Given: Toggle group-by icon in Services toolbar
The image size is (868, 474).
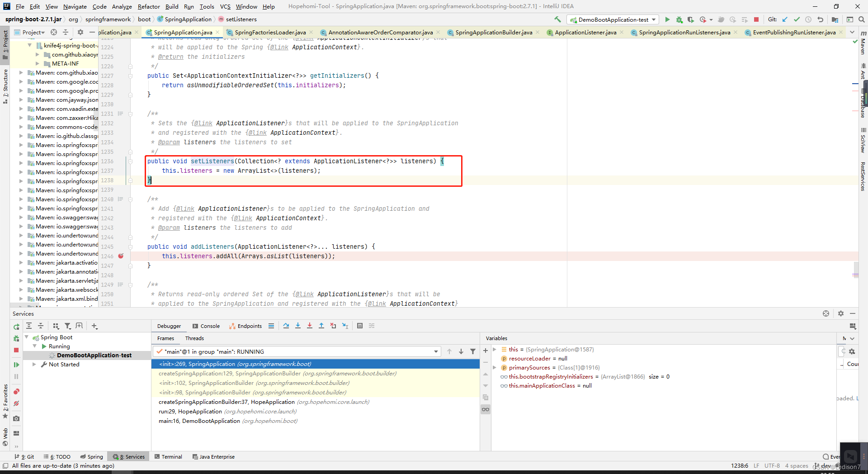Looking at the screenshot, I should click(x=56, y=326).
